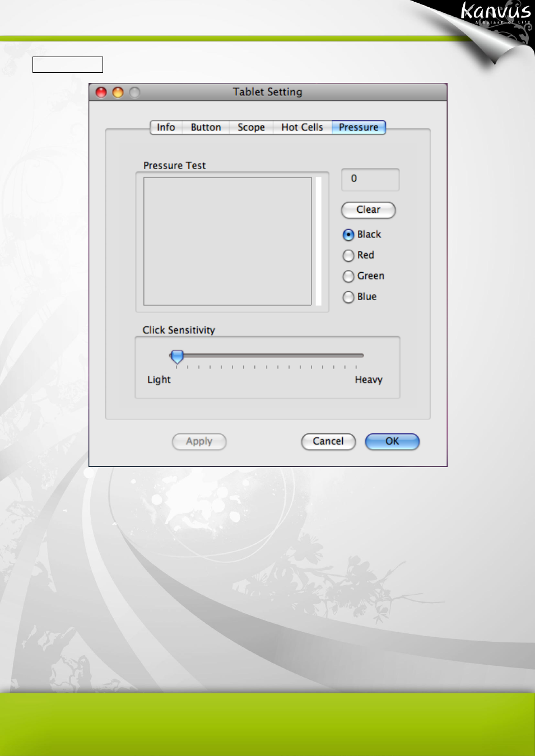The width and height of the screenshot is (535, 756).
Task: Switch to the Info tab
Action: (x=166, y=127)
